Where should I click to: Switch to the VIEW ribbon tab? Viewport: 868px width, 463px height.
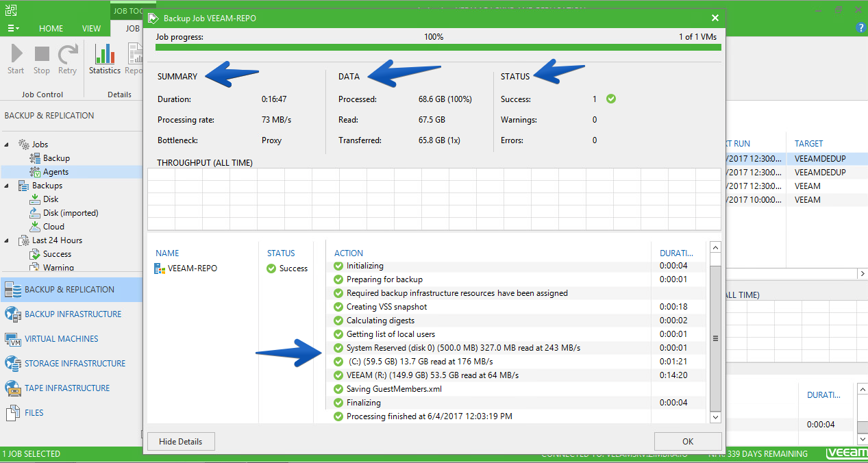point(91,29)
